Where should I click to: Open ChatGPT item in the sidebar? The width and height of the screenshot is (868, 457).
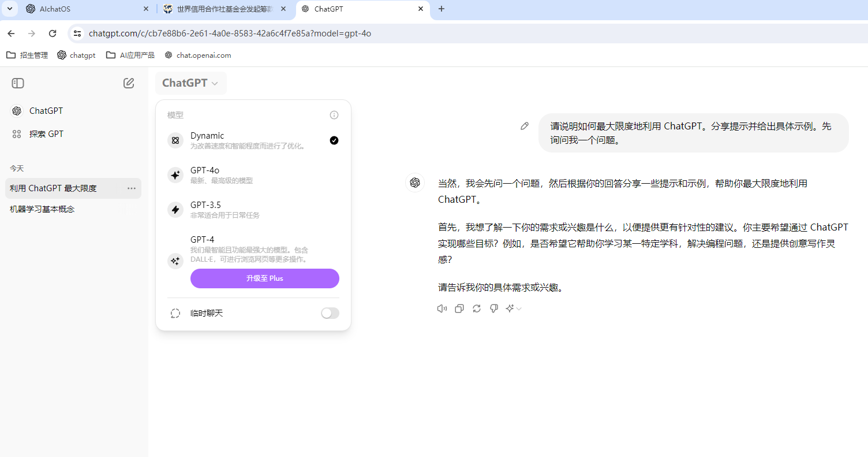[73, 111]
